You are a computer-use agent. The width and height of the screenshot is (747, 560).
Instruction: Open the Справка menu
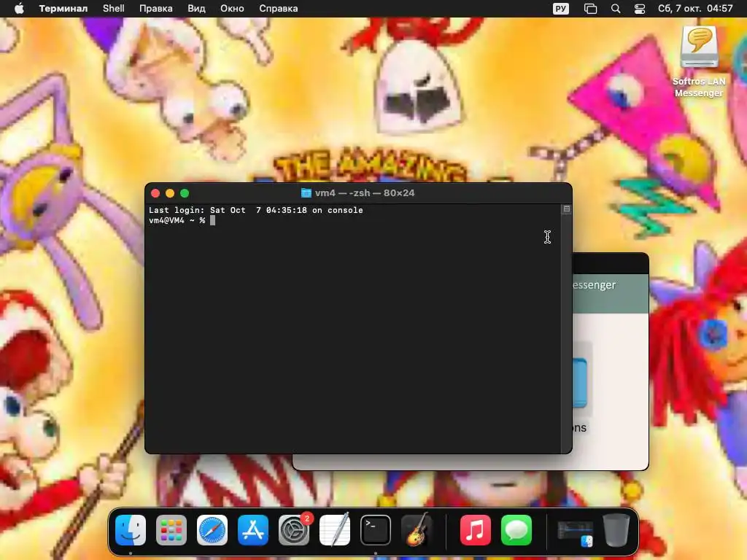coord(278,9)
